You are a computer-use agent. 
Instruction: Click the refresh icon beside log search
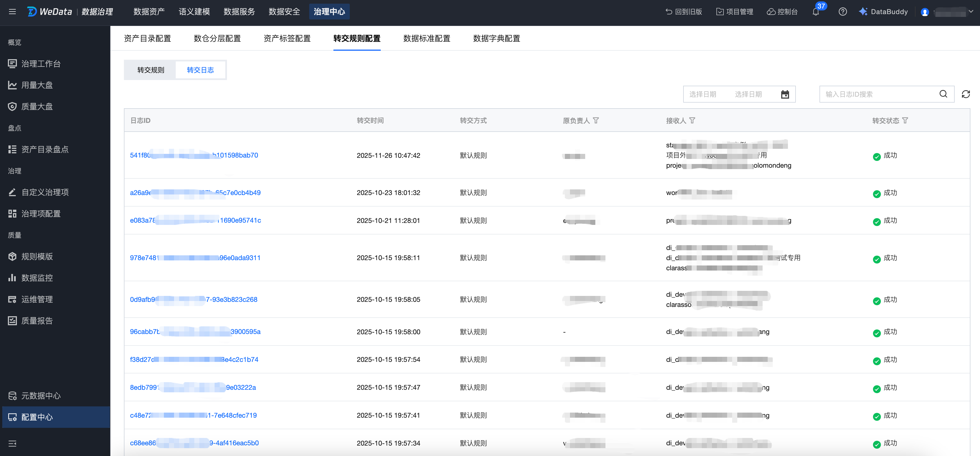click(966, 94)
